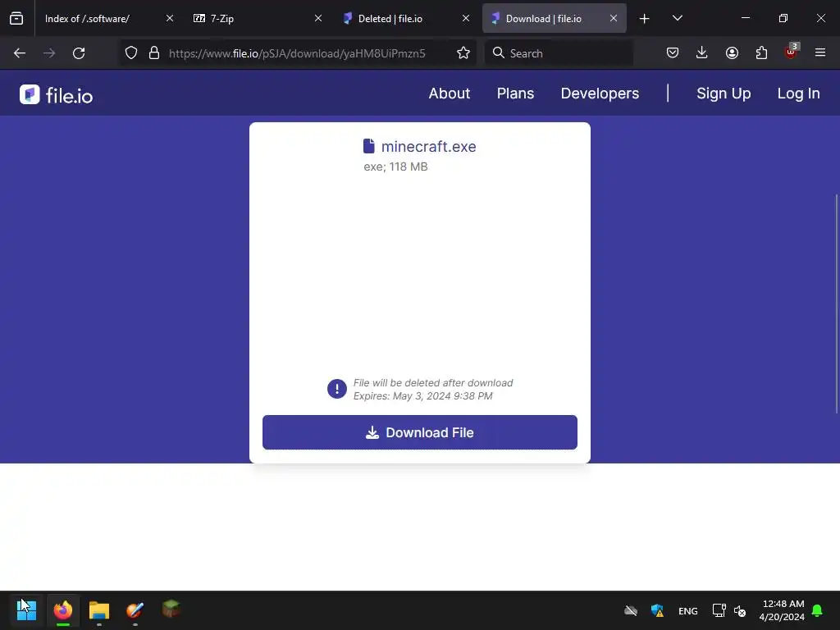Open Firefox View tab list icon
The image size is (840, 630).
point(16,18)
